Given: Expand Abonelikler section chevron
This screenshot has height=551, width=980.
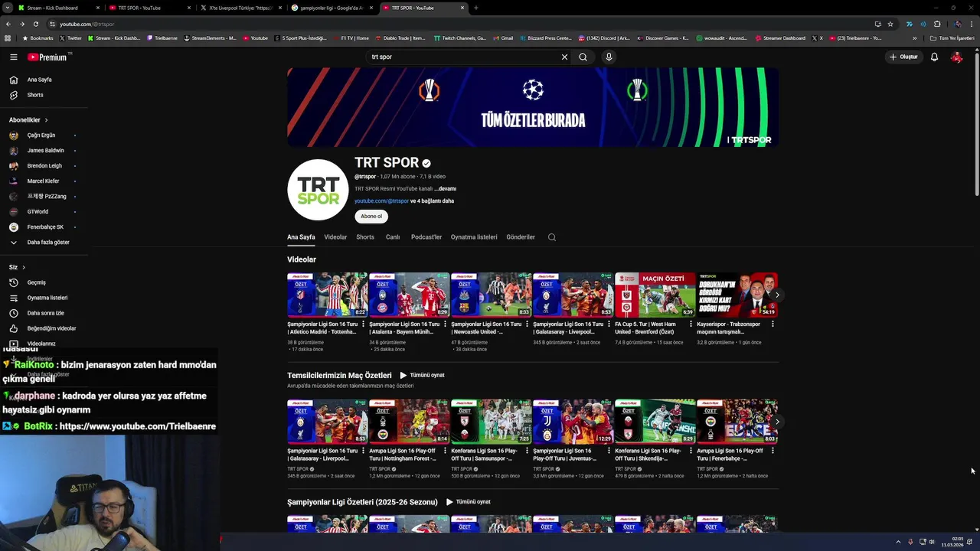Looking at the screenshot, I should click(x=46, y=120).
